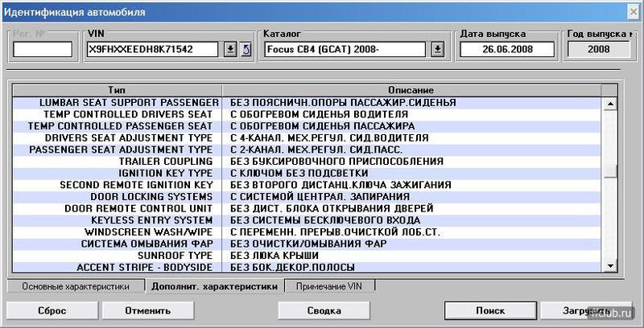Click the Описание column header
Viewport: 644px width, 328px height.
click(x=411, y=90)
